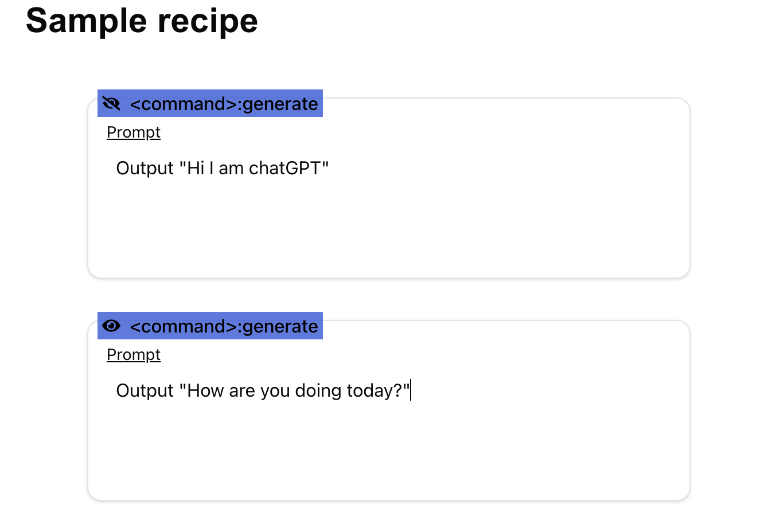
Task: Select the first <command>:generate label
Action: [224, 104]
